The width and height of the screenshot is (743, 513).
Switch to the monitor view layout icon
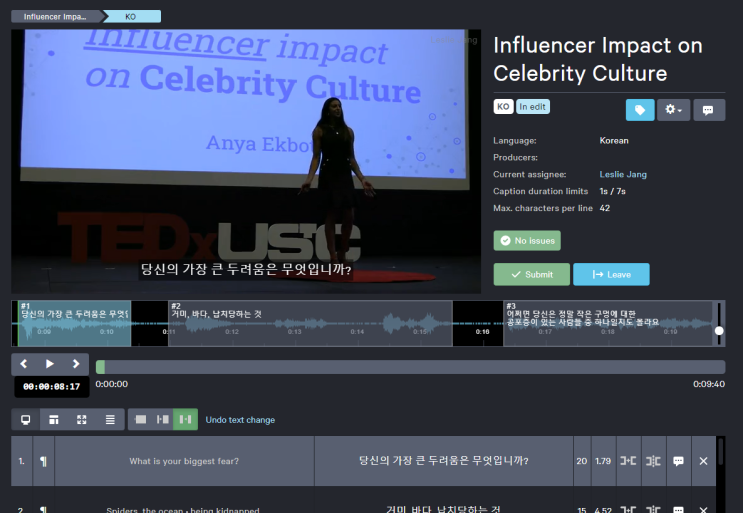(26, 420)
